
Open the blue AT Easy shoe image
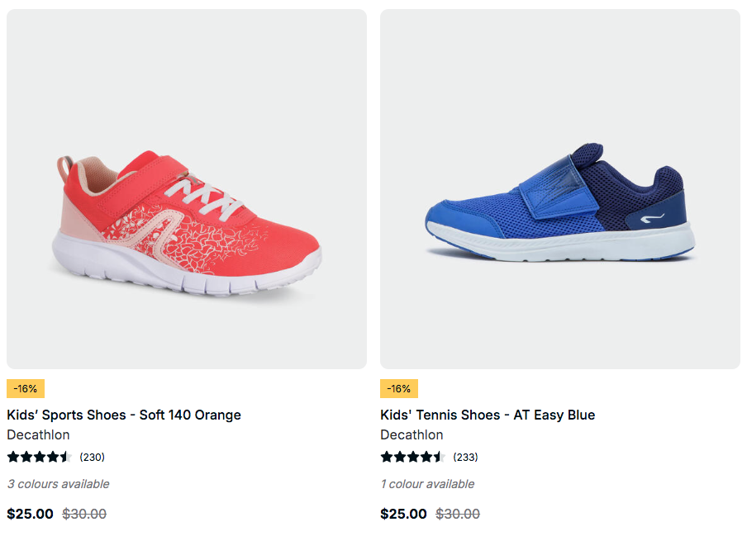(x=560, y=189)
